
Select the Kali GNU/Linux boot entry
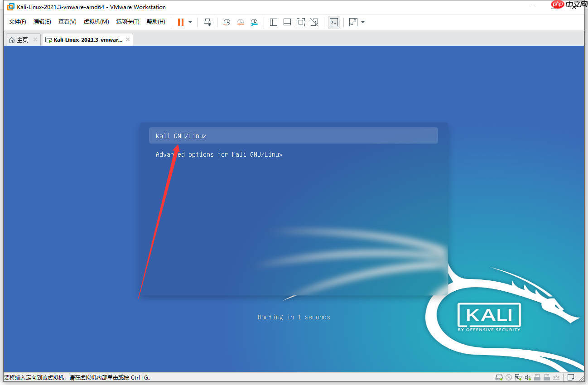pyautogui.click(x=293, y=135)
